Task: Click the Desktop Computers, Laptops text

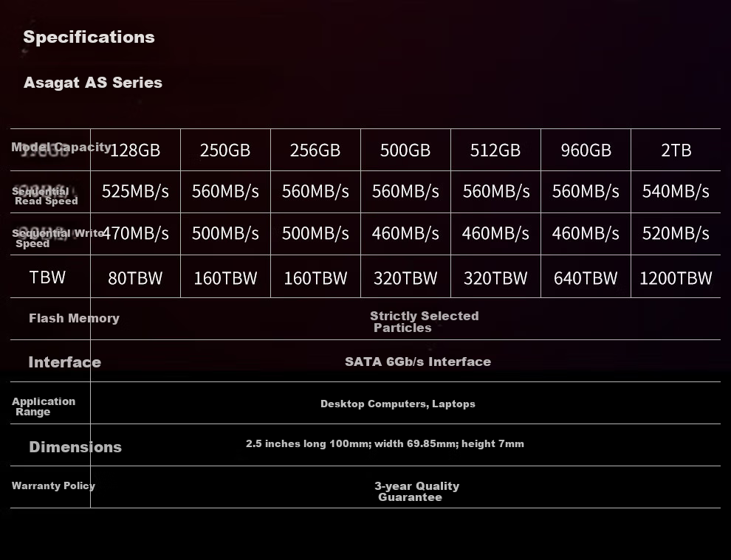Action: tap(398, 404)
